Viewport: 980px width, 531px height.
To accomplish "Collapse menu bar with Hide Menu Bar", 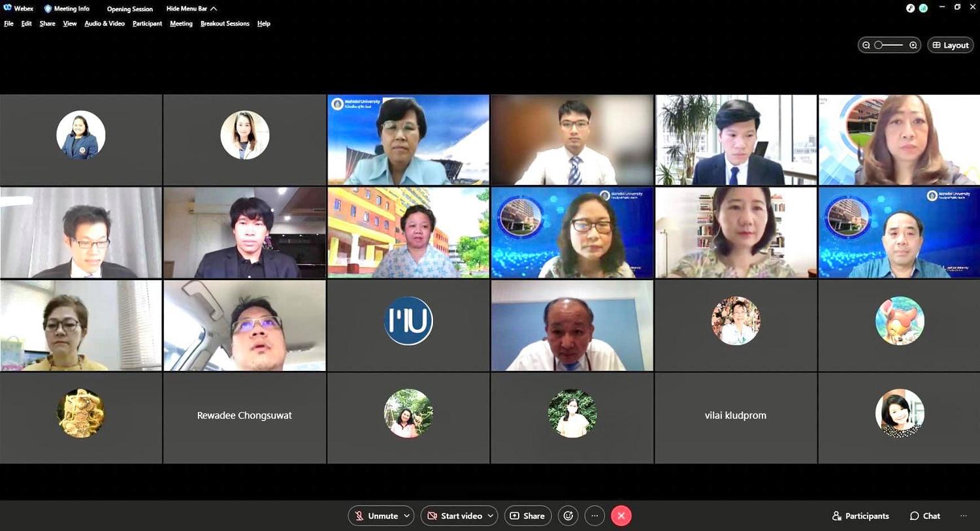I will [x=191, y=8].
